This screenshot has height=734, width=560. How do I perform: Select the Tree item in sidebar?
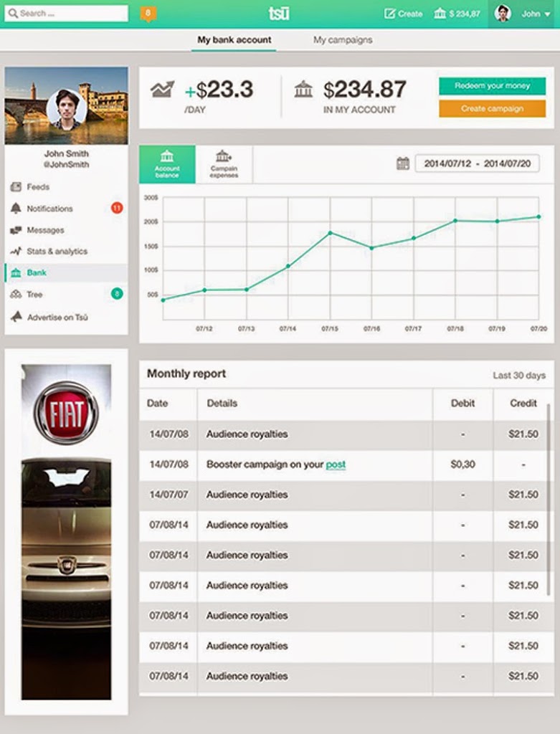pos(34,295)
